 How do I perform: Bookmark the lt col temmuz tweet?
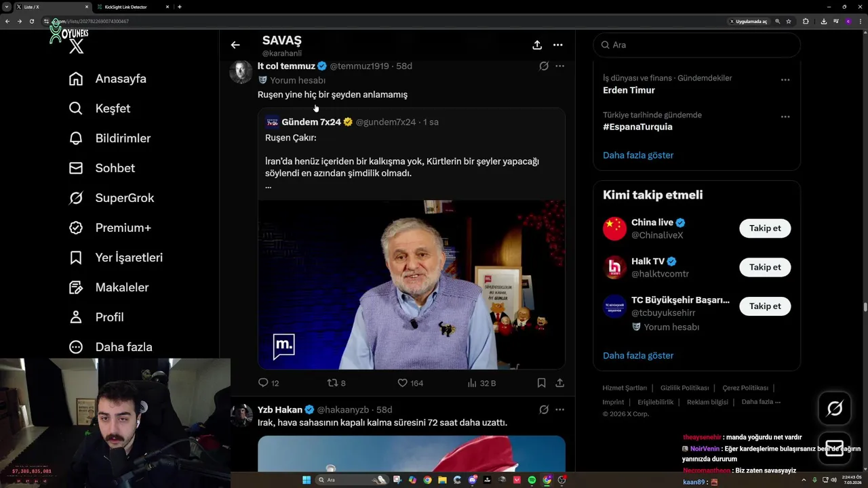[x=541, y=383]
